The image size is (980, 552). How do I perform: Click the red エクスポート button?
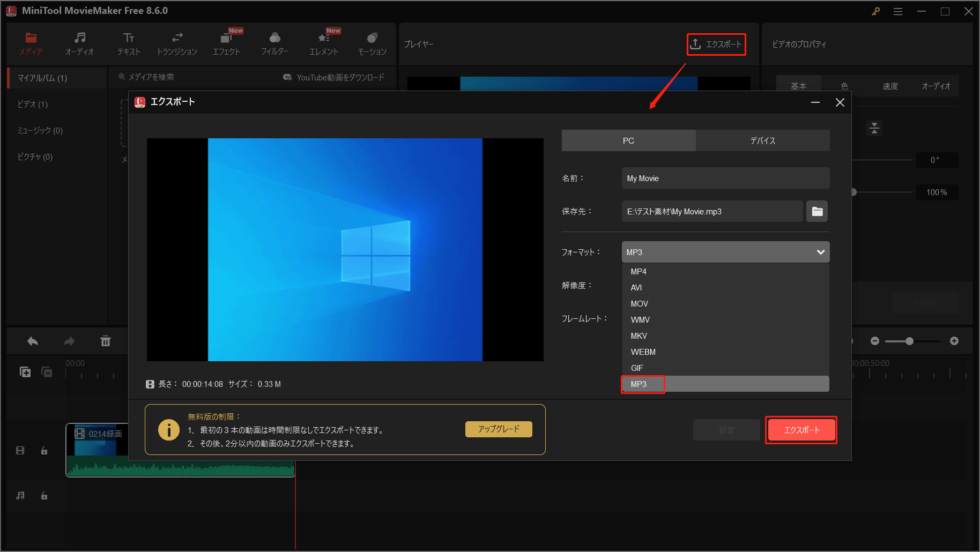tap(800, 429)
